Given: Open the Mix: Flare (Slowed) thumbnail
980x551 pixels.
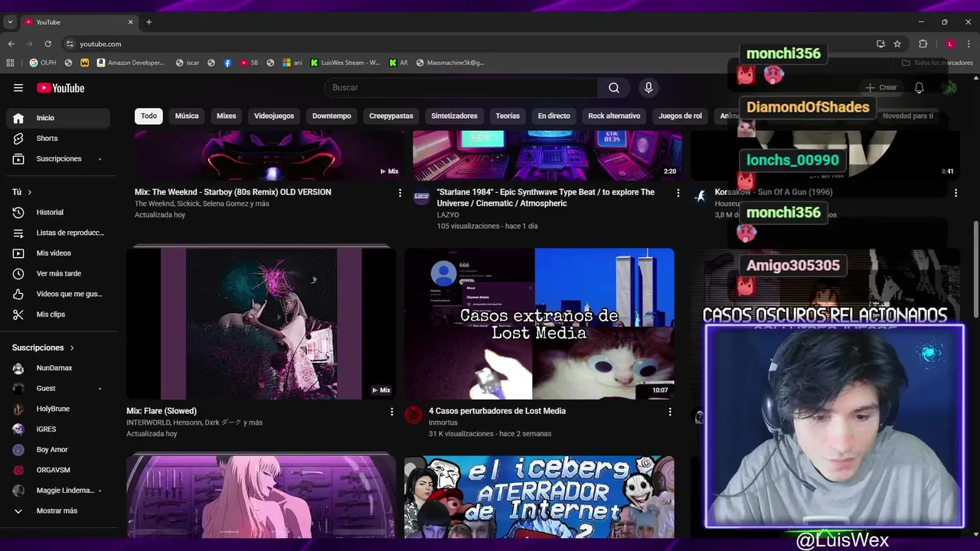Looking at the screenshot, I should 261,322.
